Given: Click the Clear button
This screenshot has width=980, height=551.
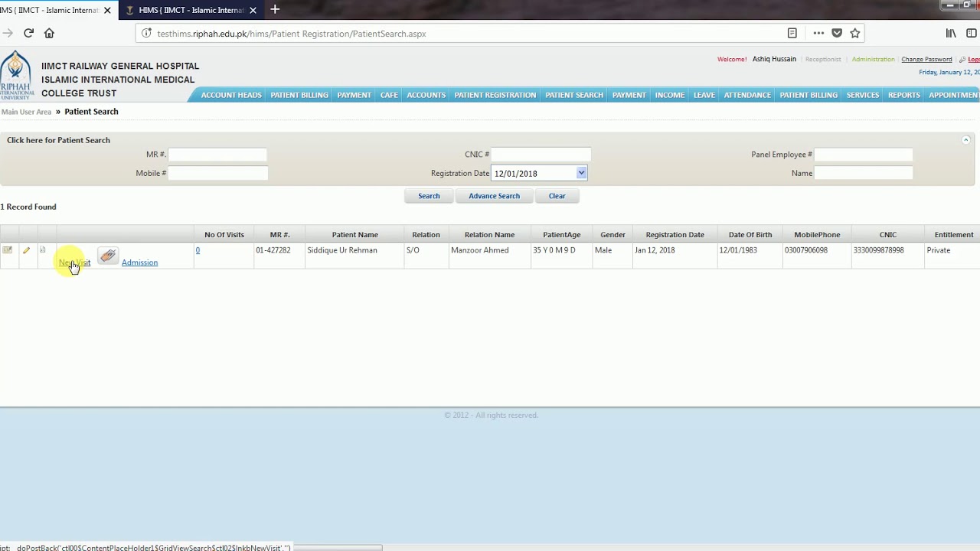Looking at the screenshot, I should pos(557,196).
